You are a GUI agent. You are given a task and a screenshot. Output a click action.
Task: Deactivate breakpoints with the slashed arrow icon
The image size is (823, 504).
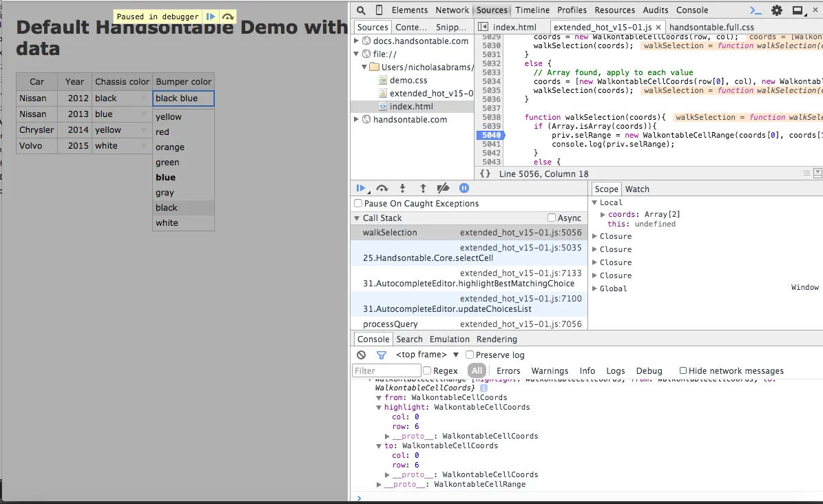pos(444,188)
